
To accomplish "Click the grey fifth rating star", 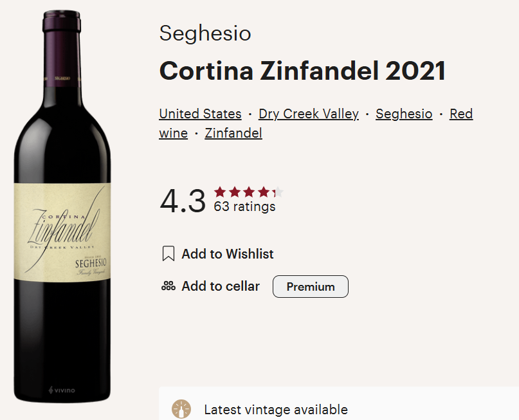I will 279,192.
